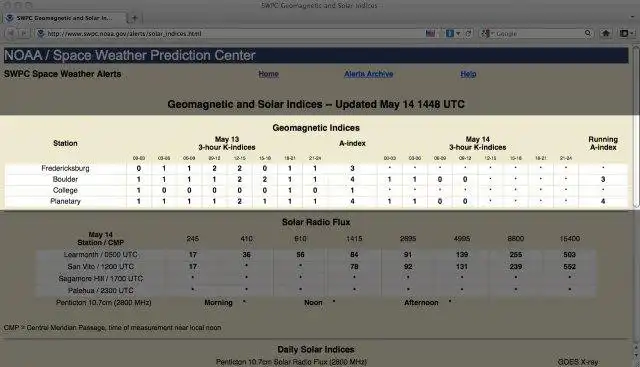Click the Learmonth flux value 36

(x=247, y=255)
